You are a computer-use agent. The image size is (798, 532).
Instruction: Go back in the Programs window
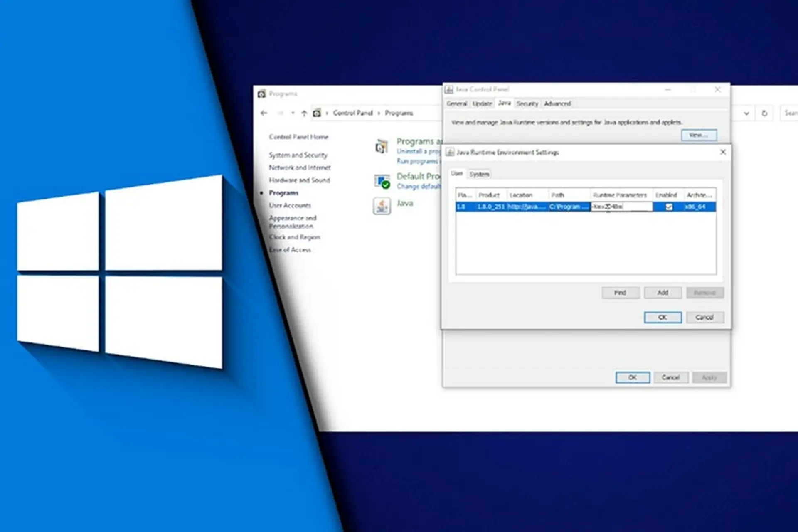tap(264, 113)
